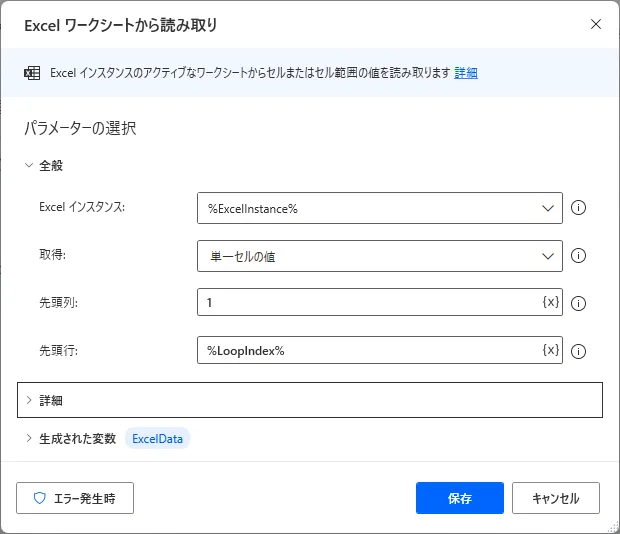
Task: Click info icon beside 取得 dropdown
Action: coord(577,257)
